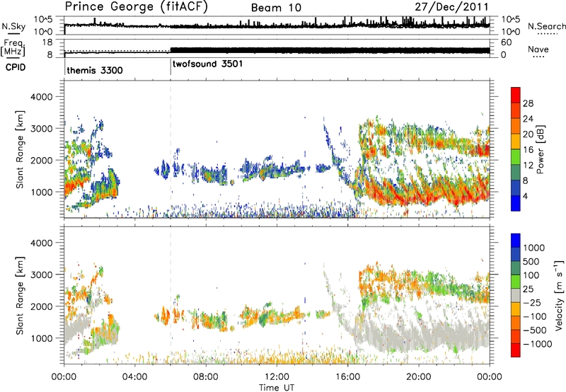
Task: Click the "24" power colorbar value
Action: [x=528, y=119]
